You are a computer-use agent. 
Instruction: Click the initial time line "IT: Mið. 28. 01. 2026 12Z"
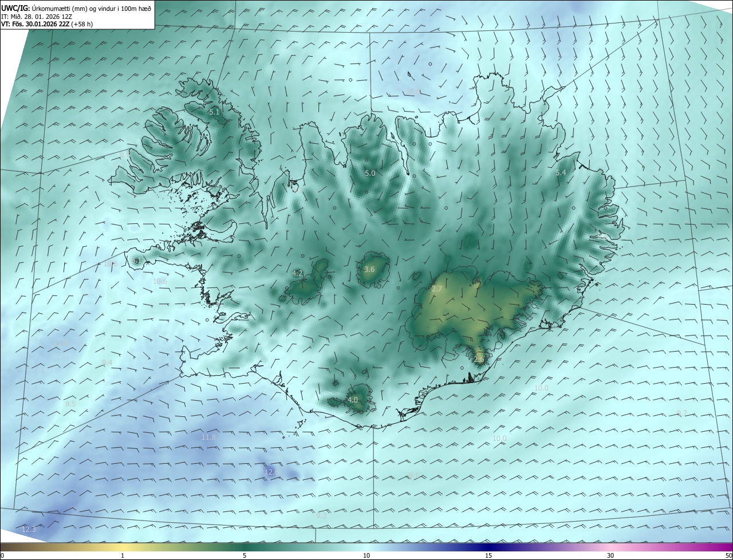click(x=36, y=17)
